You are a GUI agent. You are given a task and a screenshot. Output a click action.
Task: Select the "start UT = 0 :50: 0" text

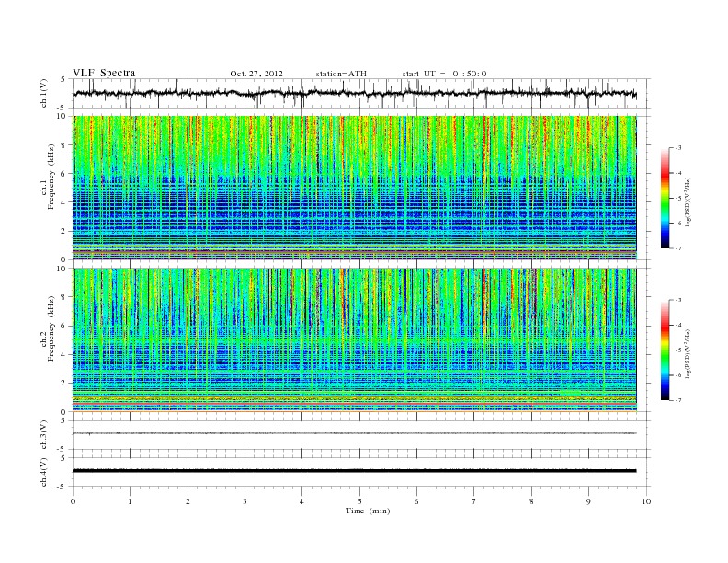pyautogui.click(x=444, y=74)
